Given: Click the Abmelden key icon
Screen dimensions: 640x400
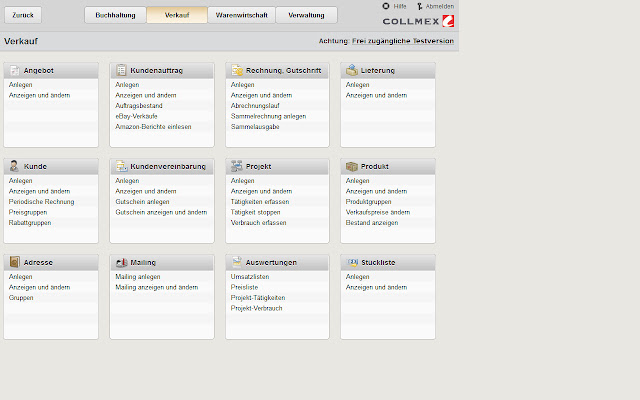Looking at the screenshot, I should click(x=420, y=7).
